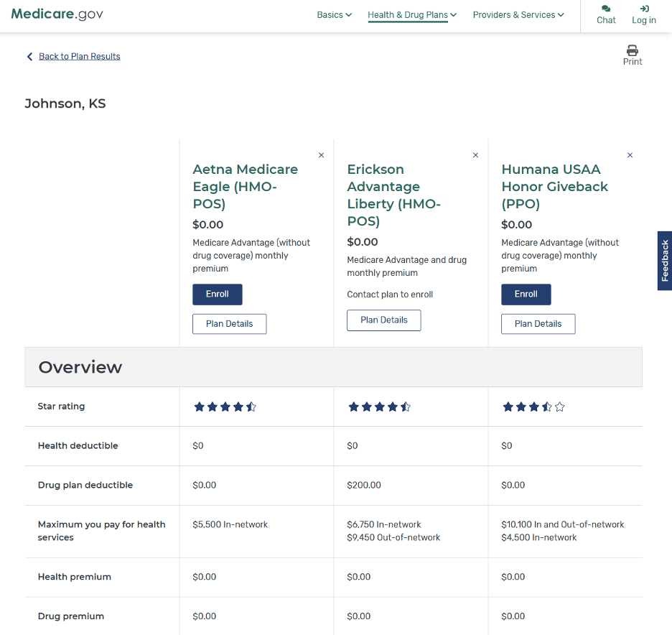This screenshot has width=672, height=635.
Task: Click Erickson plan star rating icons
Action: (x=379, y=407)
